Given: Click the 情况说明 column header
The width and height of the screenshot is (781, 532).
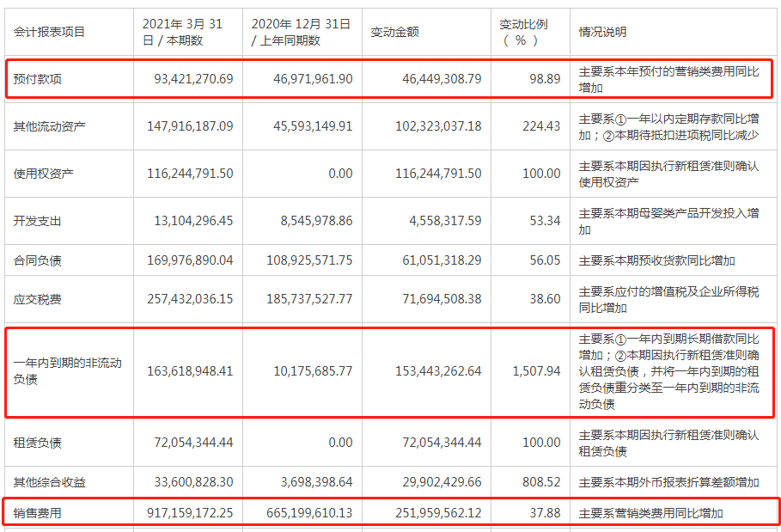Looking at the screenshot, I should tap(602, 32).
